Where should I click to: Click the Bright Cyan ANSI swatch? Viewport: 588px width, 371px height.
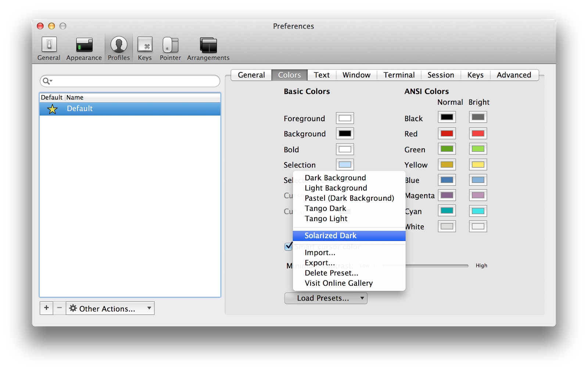coord(478,211)
